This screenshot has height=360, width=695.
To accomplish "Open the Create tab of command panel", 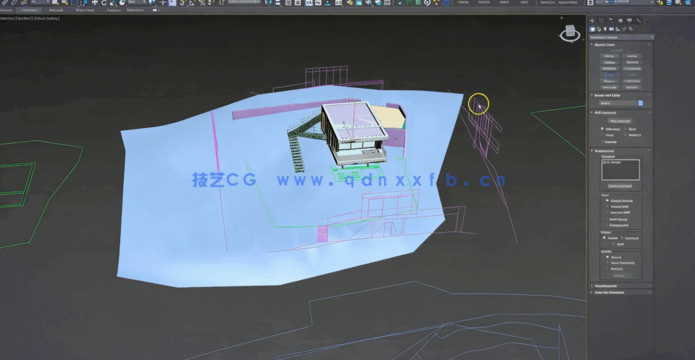I will pyautogui.click(x=592, y=20).
